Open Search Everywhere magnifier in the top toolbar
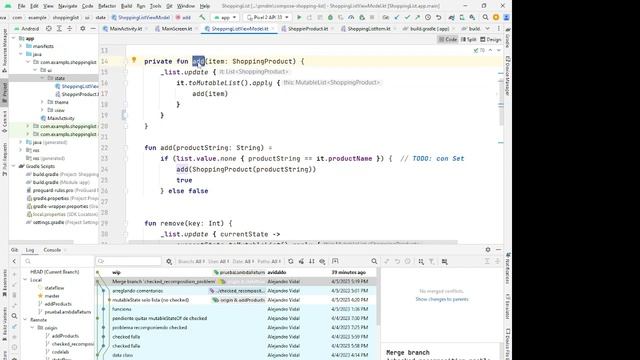Screen dimensions: 640x360 [x=485, y=18]
